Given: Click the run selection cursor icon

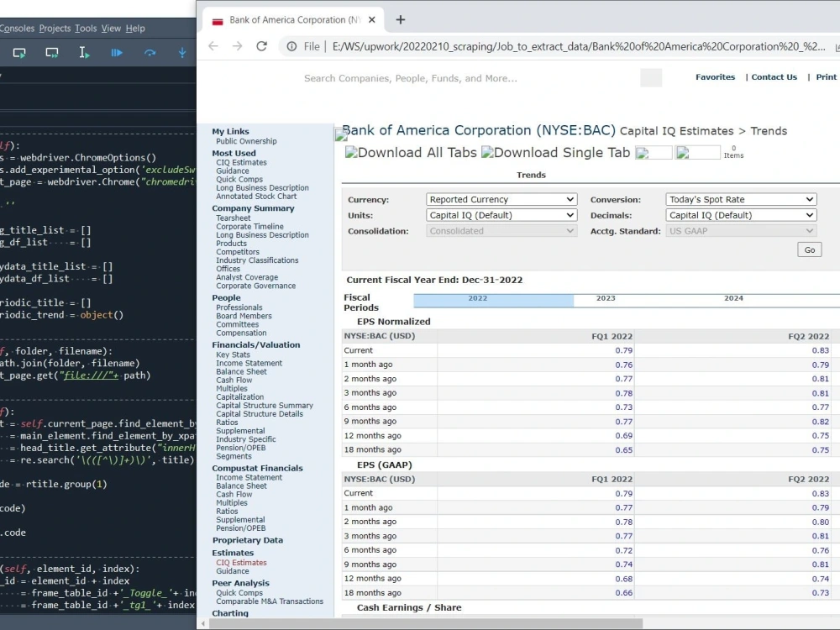Looking at the screenshot, I should (x=84, y=52).
